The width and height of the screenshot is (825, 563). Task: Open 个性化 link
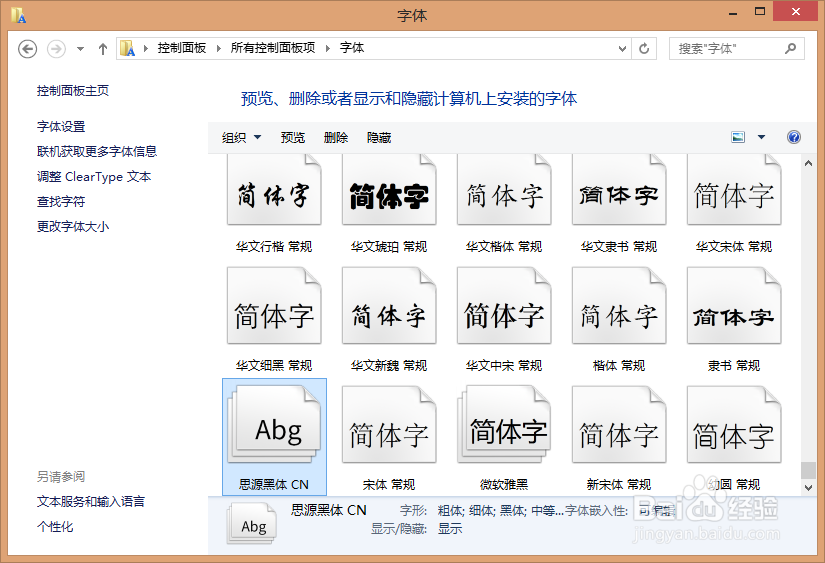point(55,527)
